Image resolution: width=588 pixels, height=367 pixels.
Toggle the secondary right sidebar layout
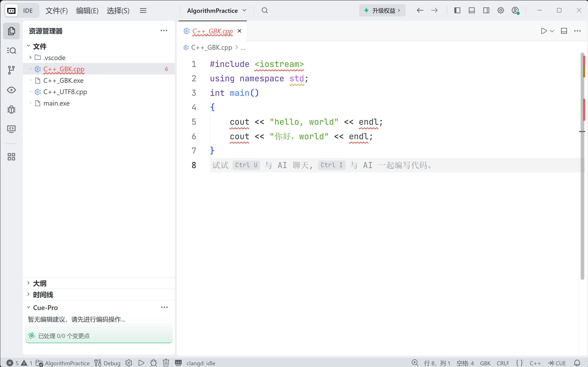[486, 11]
